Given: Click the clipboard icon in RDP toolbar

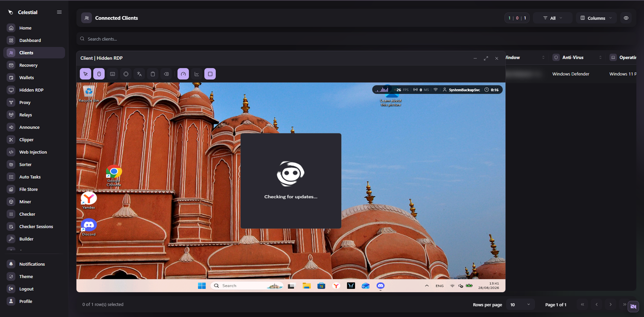Looking at the screenshot, I should [153, 74].
